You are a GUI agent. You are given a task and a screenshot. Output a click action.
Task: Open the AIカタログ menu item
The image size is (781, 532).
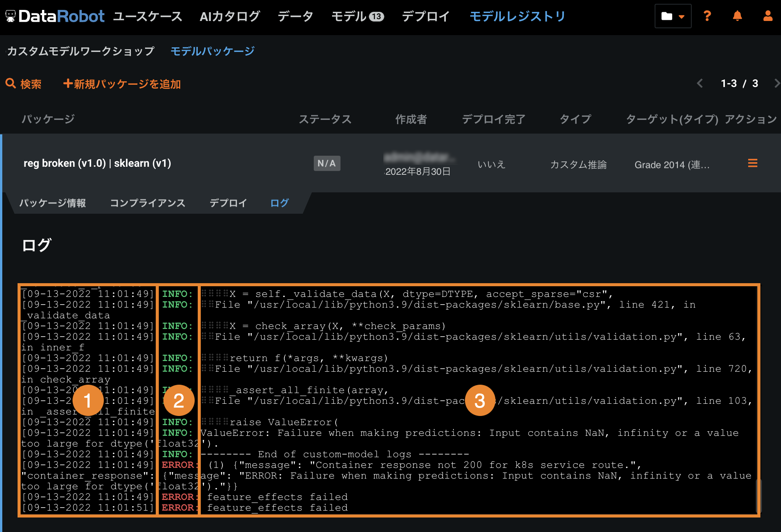[x=230, y=16]
